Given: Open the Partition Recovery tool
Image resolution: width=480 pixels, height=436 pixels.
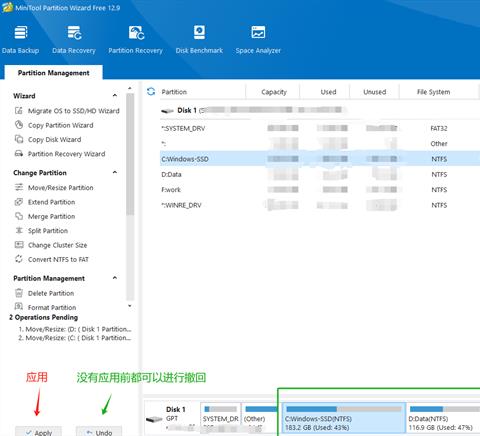Looking at the screenshot, I should click(x=136, y=39).
